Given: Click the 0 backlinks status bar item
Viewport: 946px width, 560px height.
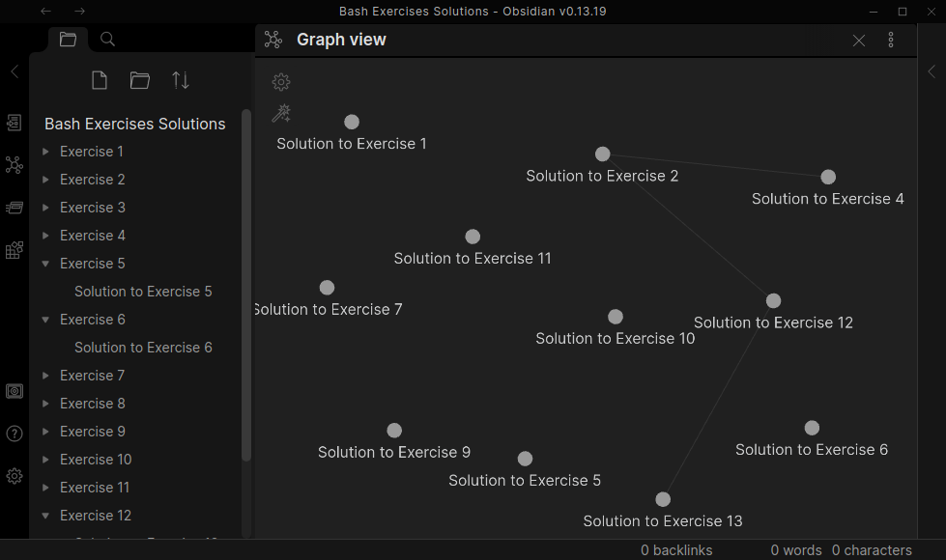Looking at the screenshot, I should coord(676,550).
